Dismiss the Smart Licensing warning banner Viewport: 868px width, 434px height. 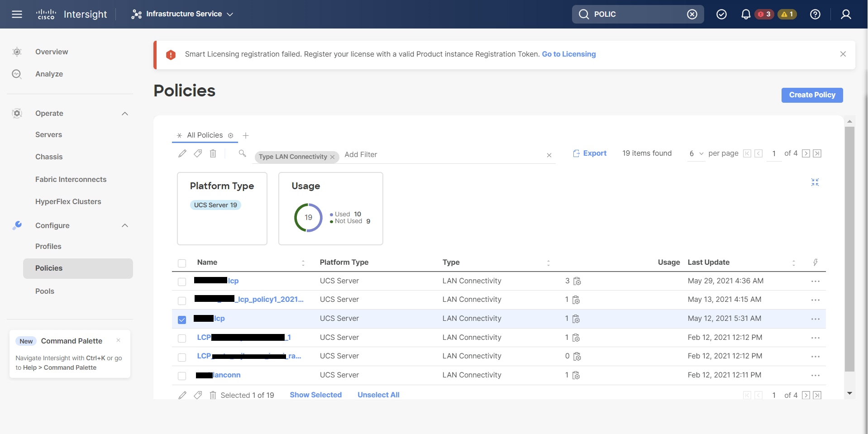pos(843,54)
